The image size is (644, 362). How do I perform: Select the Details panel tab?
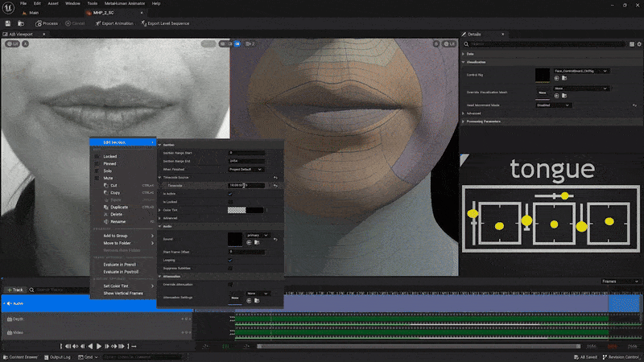[x=474, y=34]
